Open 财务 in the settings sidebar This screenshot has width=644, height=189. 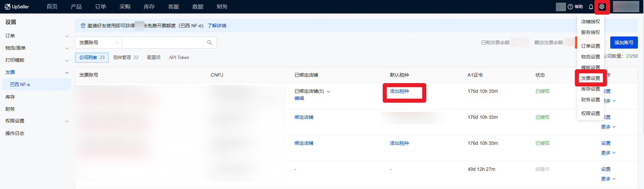pos(10,109)
